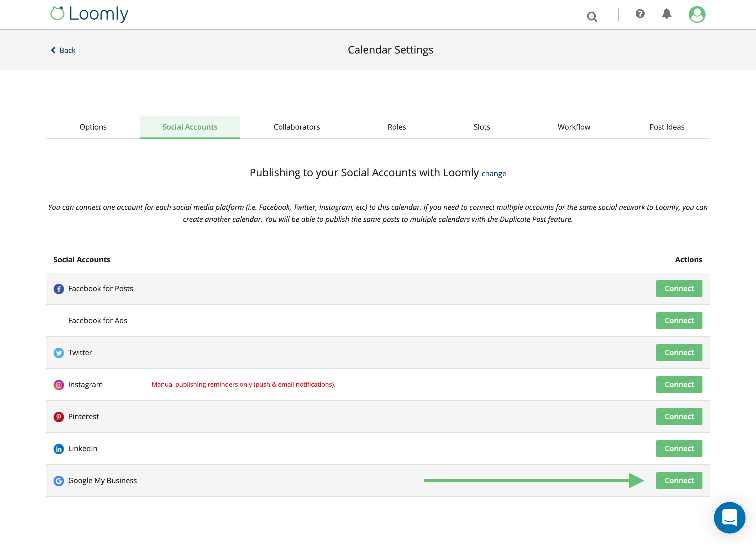Viewport: 756px width, 544px height.
Task: Click the Twitter bird icon
Action: (58, 353)
